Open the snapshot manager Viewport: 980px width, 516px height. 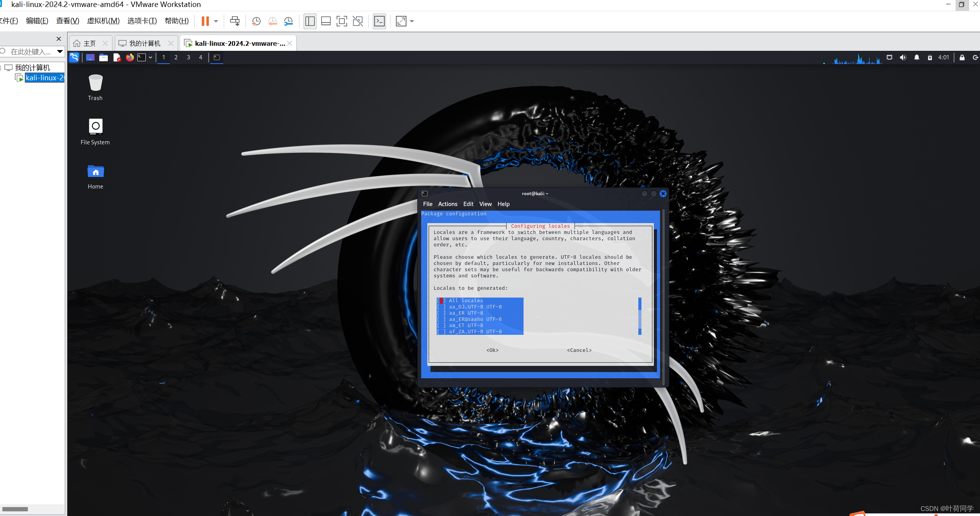point(288,21)
